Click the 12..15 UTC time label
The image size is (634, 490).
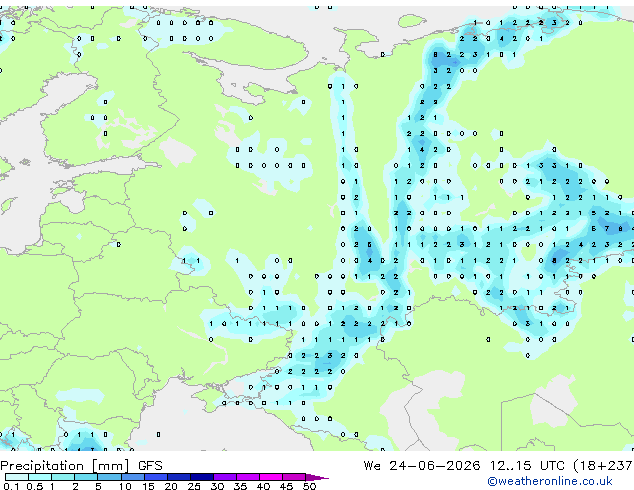point(527,466)
